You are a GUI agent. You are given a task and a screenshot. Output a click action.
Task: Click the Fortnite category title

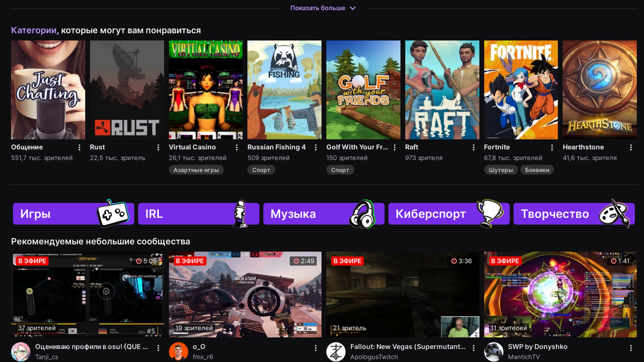point(497,147)
